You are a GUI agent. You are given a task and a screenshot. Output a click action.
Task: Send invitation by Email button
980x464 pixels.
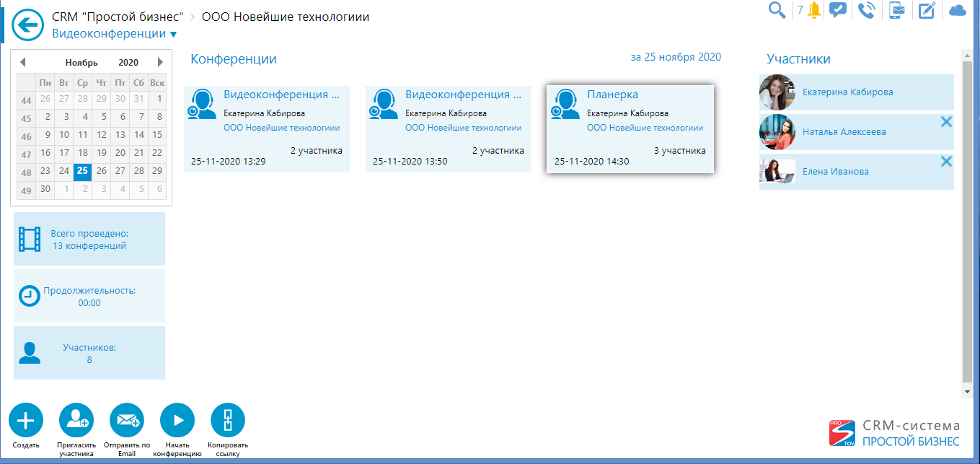pos(127,420)
